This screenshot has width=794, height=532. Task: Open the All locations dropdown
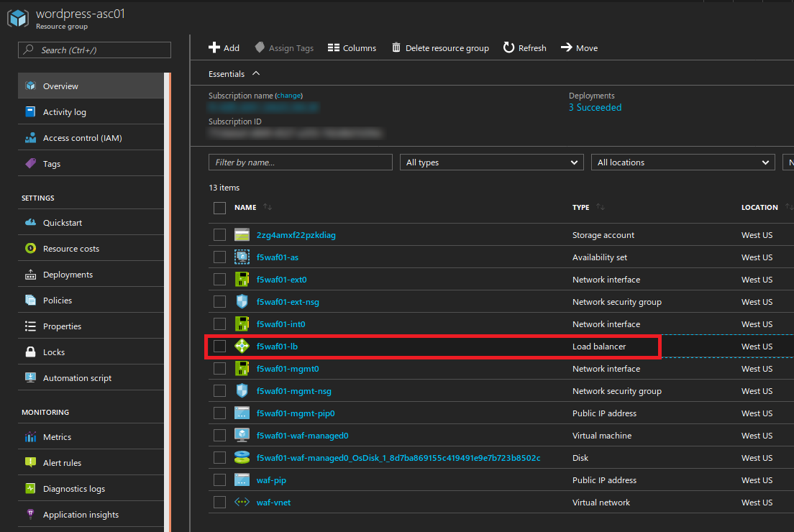(x=683, y=162)
